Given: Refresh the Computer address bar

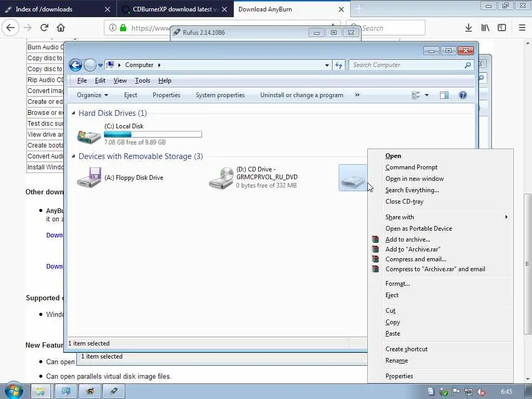Looking at the screenshot, I should 339,65.
